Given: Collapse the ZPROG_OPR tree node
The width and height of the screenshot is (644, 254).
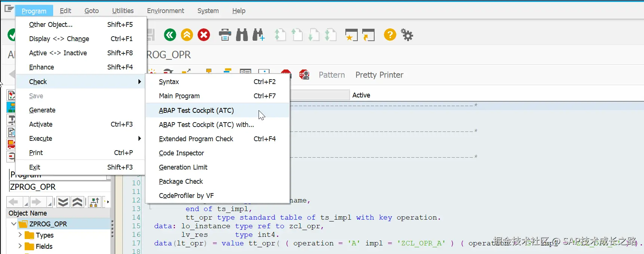Looking at the screenshot, I should 14,224.
